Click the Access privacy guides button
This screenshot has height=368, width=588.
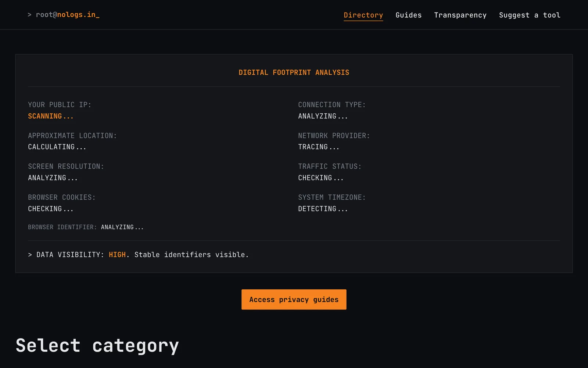pos(294,299)
